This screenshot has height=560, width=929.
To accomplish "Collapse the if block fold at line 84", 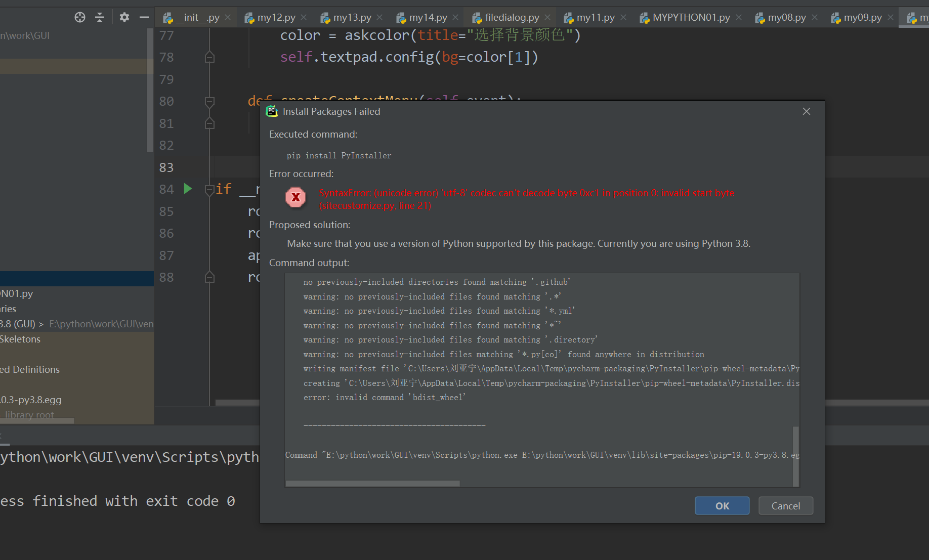I will coord(209,190).
